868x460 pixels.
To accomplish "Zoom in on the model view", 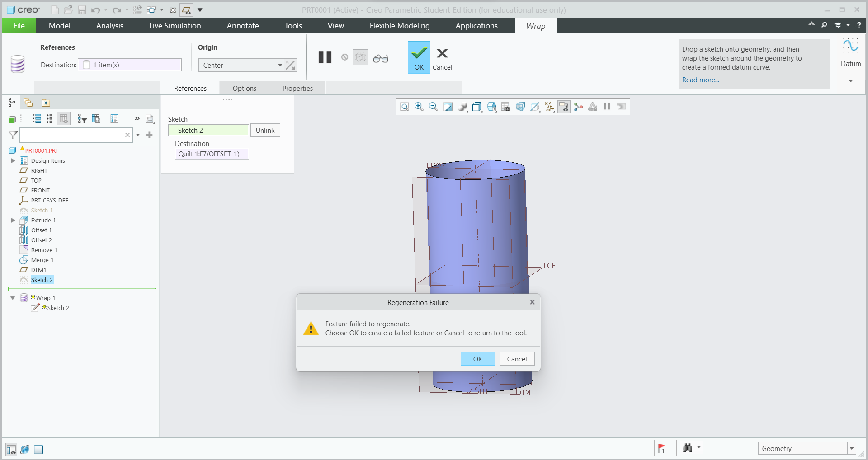I will coord(419,107).
